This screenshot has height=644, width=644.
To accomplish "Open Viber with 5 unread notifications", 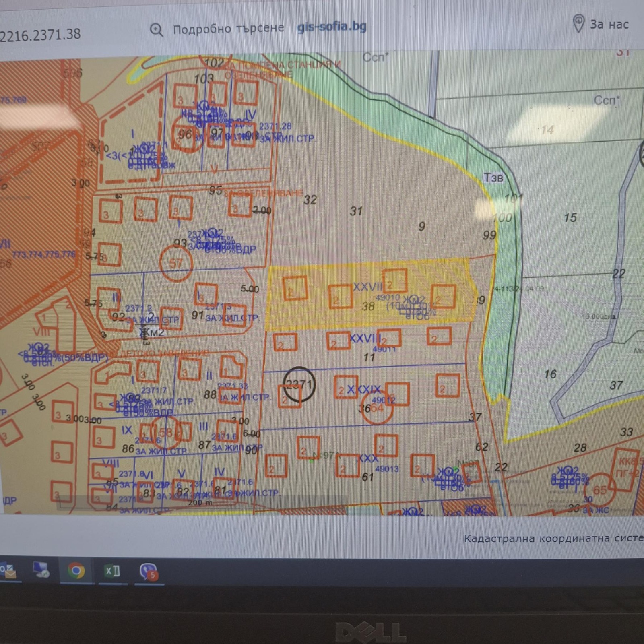I will coord(149,572).
